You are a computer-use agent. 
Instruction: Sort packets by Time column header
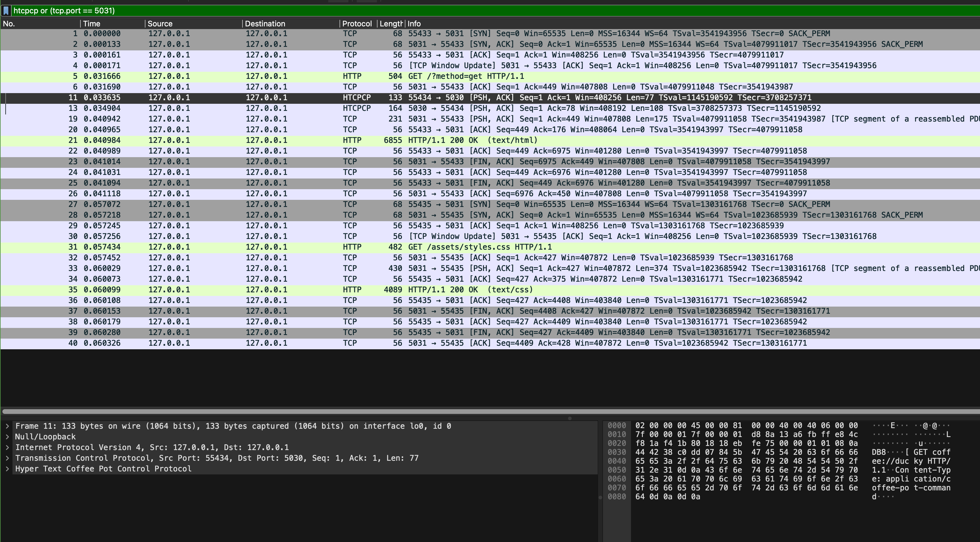pos(110,23)
